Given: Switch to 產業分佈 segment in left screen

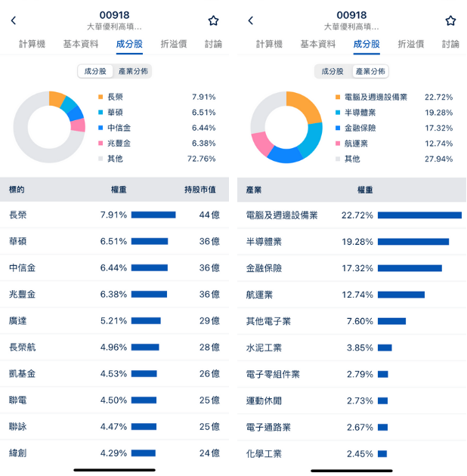Looking at the screenshot, I should pyautogui.click(x=133, y=71).
